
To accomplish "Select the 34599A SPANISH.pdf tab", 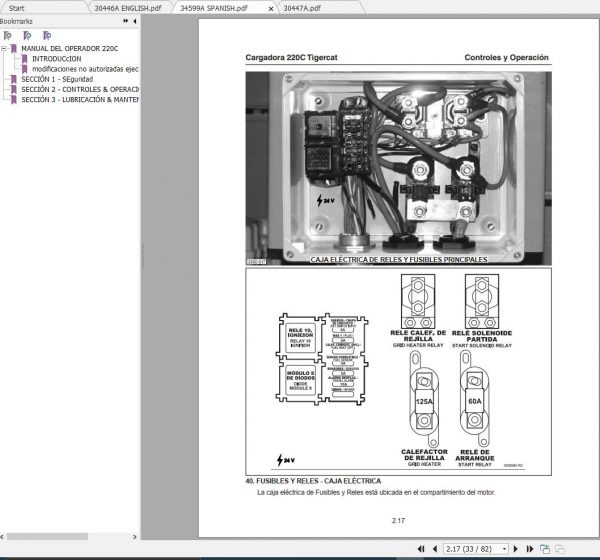I will (214, 8).
